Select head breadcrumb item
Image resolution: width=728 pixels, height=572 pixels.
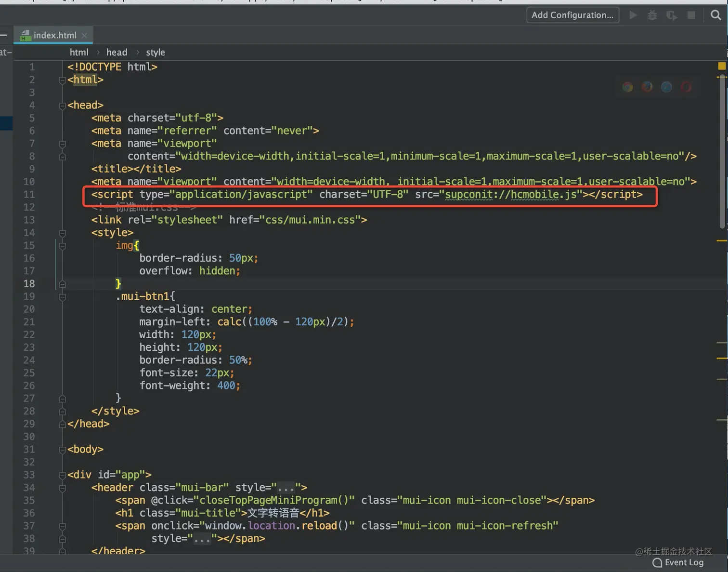tap(117, 52)
